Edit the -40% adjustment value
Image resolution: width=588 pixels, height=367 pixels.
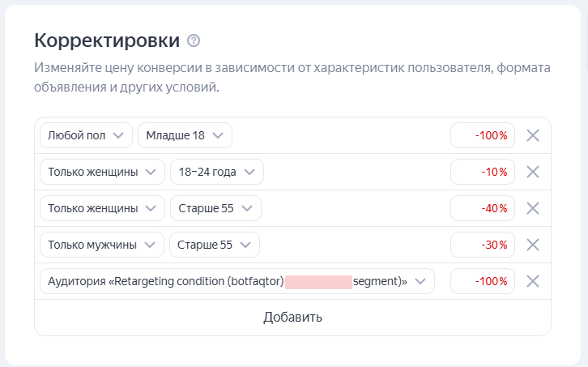483,208
